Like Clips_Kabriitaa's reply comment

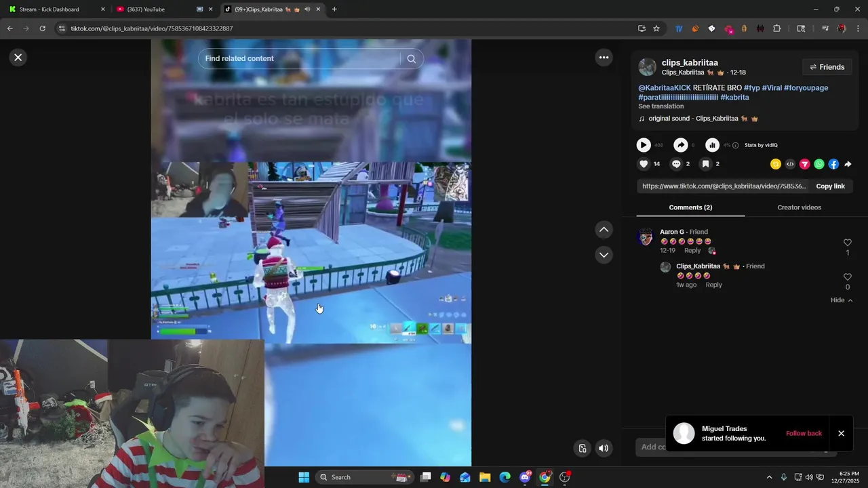[x=847, y=277]
